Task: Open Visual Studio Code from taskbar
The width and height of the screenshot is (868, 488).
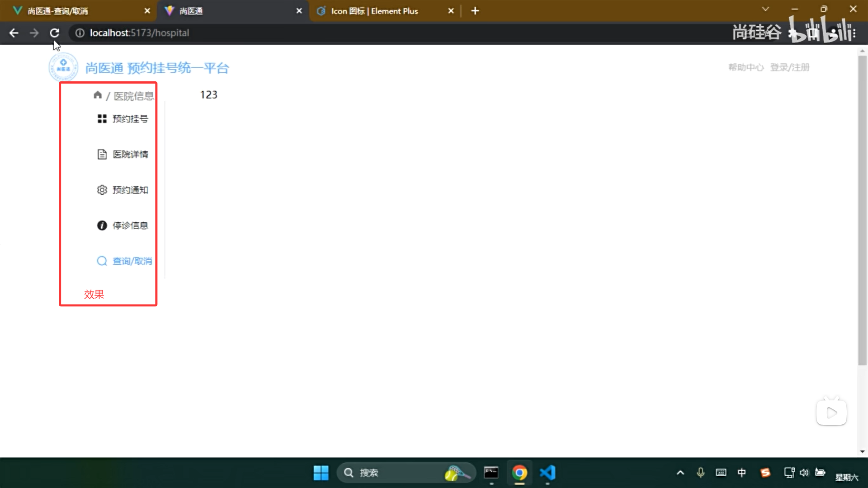Action: pyautogui.click(x=547, y=473)
